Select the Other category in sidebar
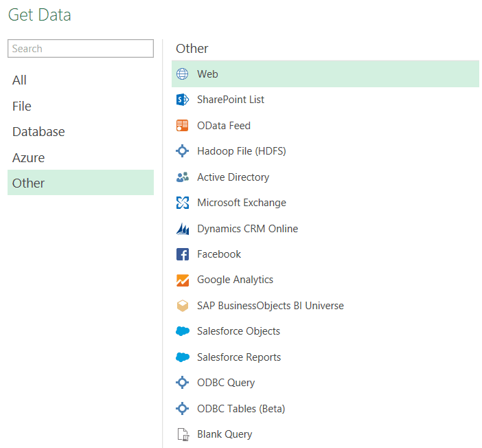 click(28, 183)
